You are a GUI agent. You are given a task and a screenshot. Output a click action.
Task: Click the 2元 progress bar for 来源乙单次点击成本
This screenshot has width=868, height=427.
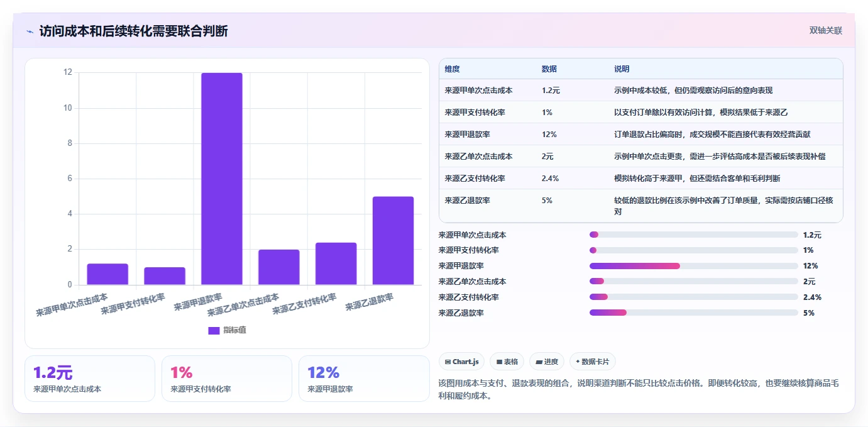coord(694,281)
